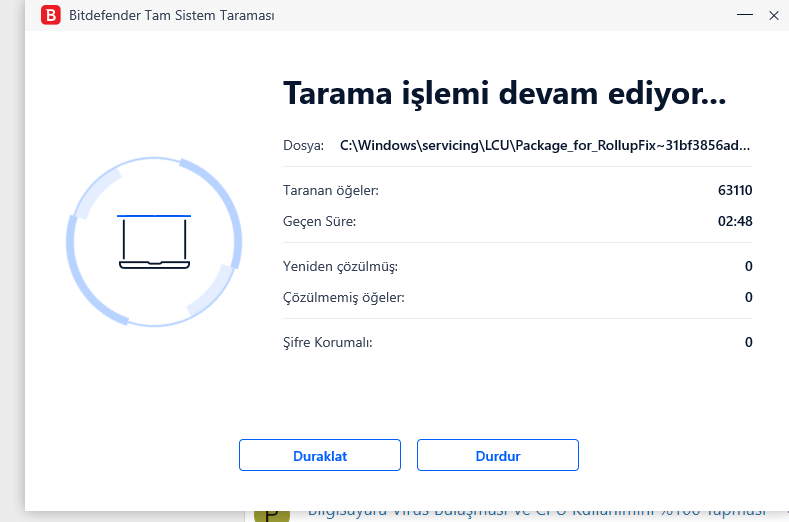Click the 'Şifre Korumalı:' label
789x522 pixels.
pyautogui.click(x=328, y=343)
